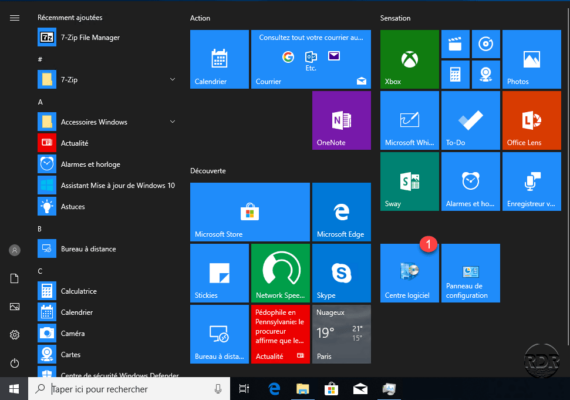Image resolution: width=570 pixels, height=400 pixels.
Task: Click the # group header
Action: click(x=40, y=59)
